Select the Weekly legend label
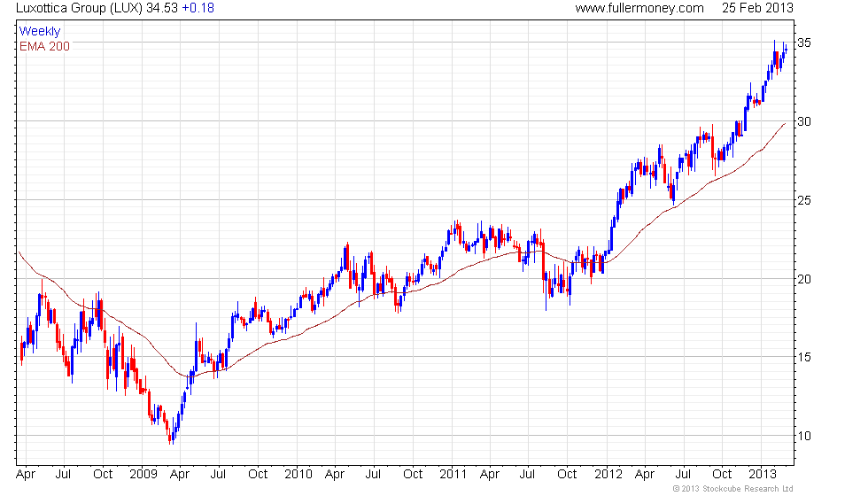Screen dimensions: 868x496 coord(39,32)
